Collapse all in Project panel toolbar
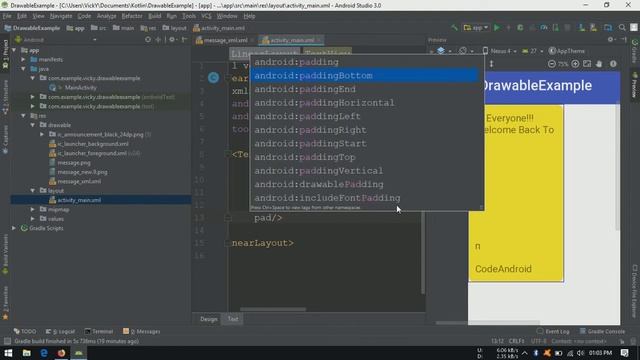 [x=158, y=40]
